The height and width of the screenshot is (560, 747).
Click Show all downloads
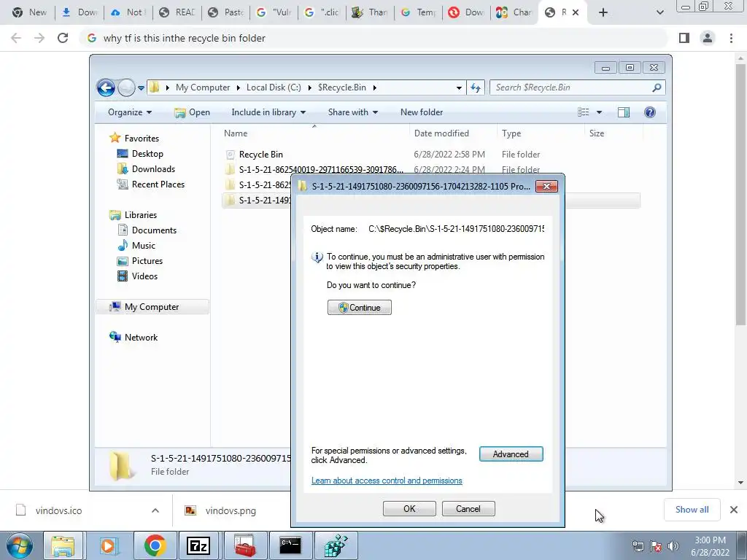pyautogui.click(x=692, y=510)
